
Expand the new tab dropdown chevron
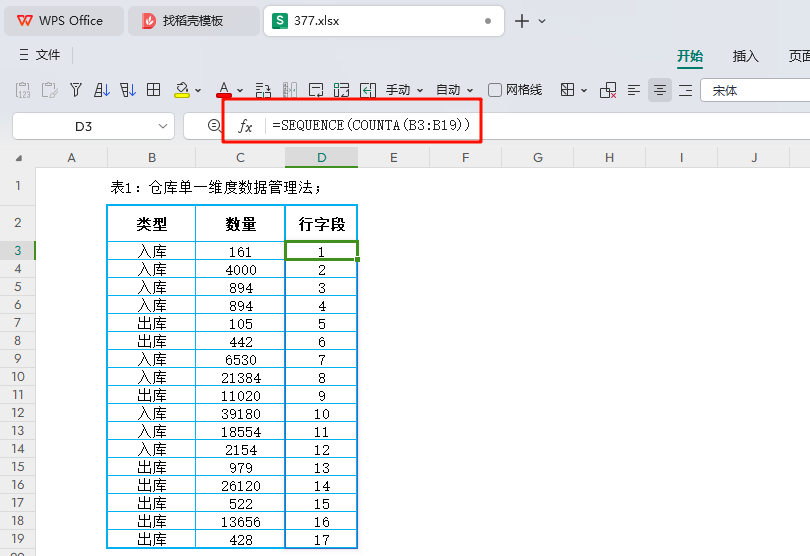click(x=542, y=21)
